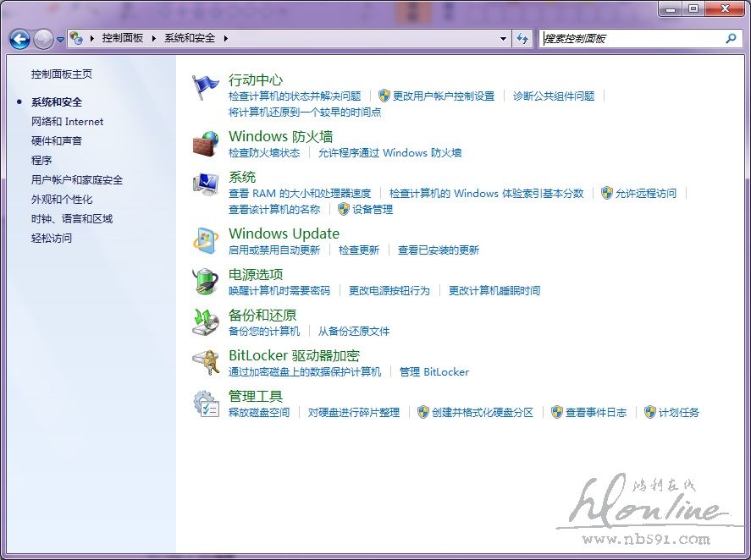
Task: Select 轻松访问 in the sidebar
Action: [x=52, y=238]
